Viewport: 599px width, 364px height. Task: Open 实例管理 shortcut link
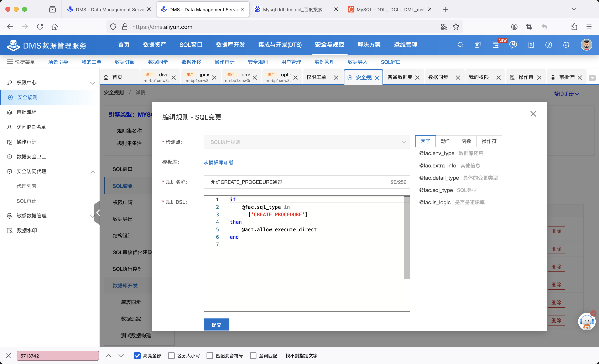pyautogui.click(x=324, y=62)
